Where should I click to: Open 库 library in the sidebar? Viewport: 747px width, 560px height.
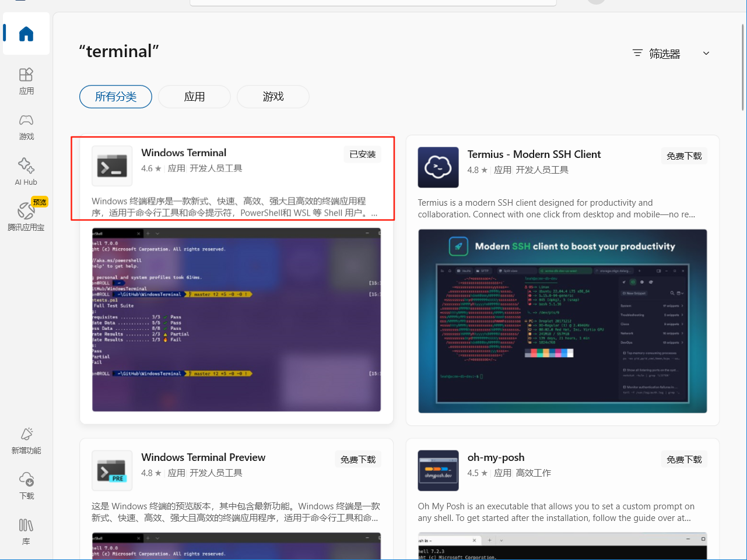pos(26,531)
